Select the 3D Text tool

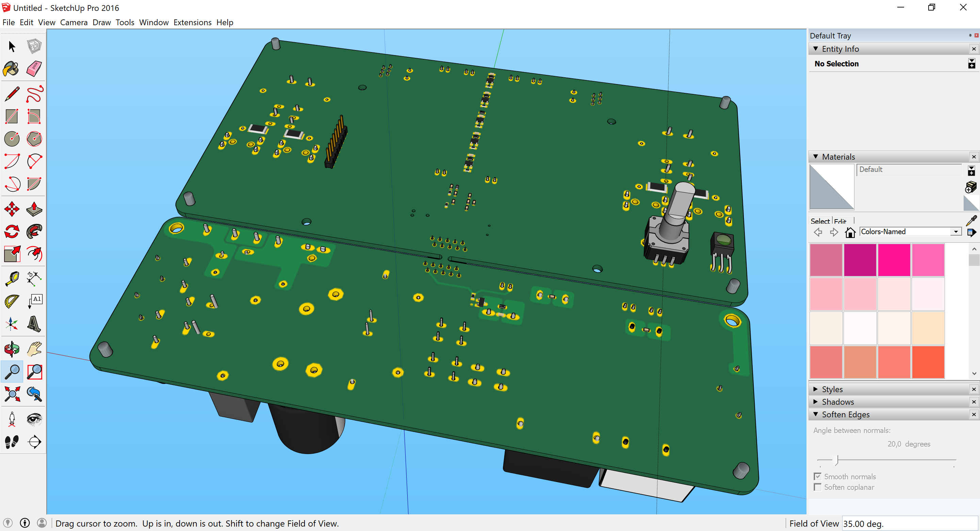(34, 324)
